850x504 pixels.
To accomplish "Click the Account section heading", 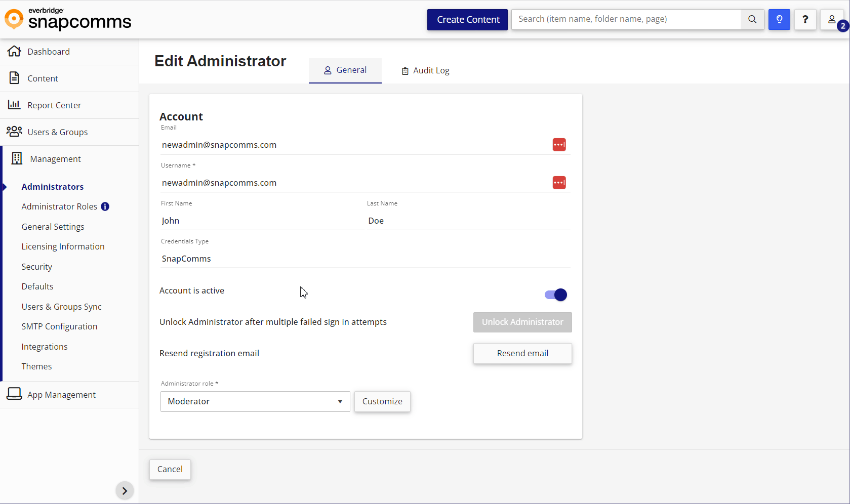I will 181,117.
